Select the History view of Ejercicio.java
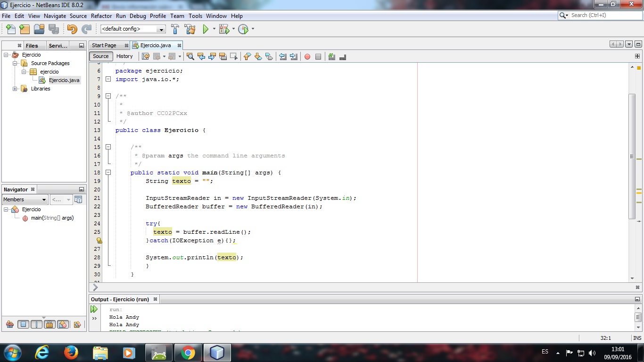Screen dimensions: 644x362 click(x=124, y=56)
